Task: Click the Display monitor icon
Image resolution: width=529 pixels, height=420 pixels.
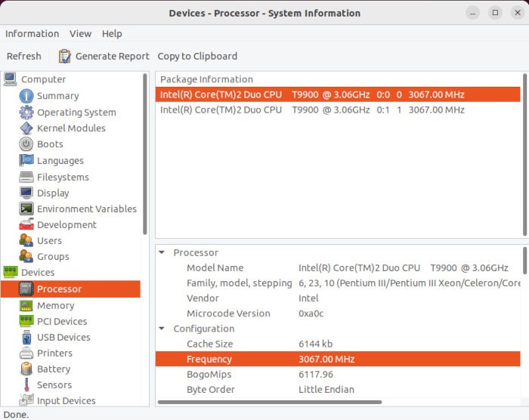Action: coord(26,193)
